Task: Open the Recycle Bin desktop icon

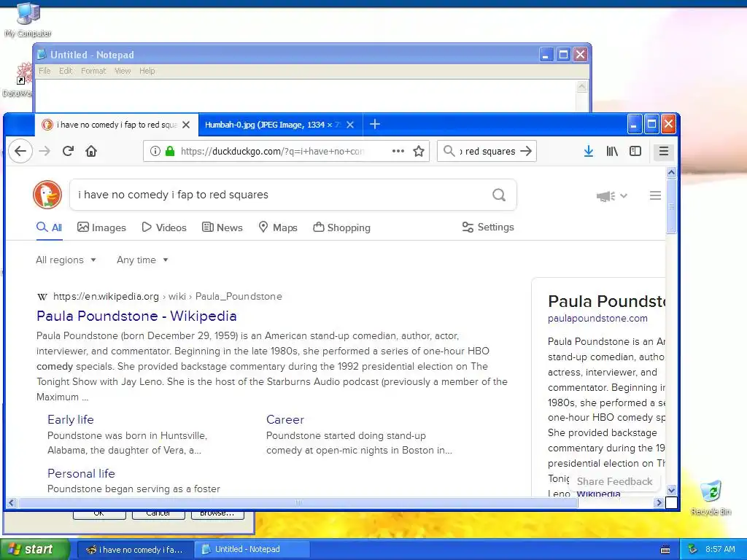Action: [711, 498]
